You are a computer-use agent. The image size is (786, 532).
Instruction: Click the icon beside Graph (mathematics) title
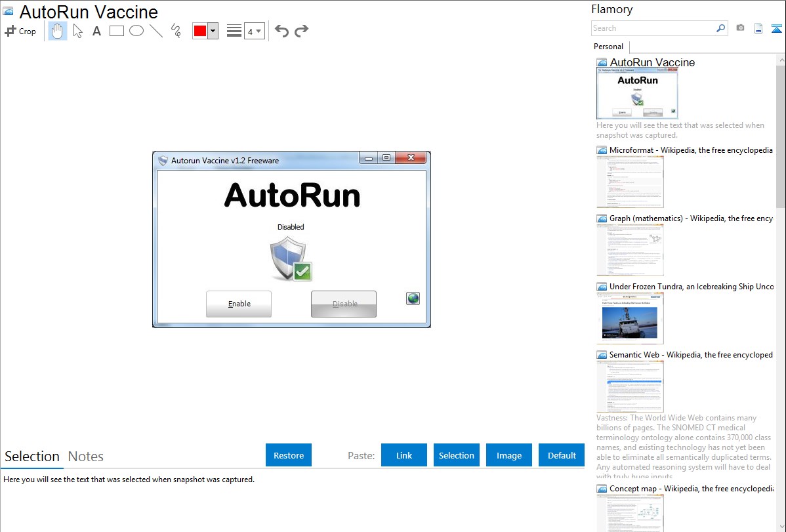(602, 218)
